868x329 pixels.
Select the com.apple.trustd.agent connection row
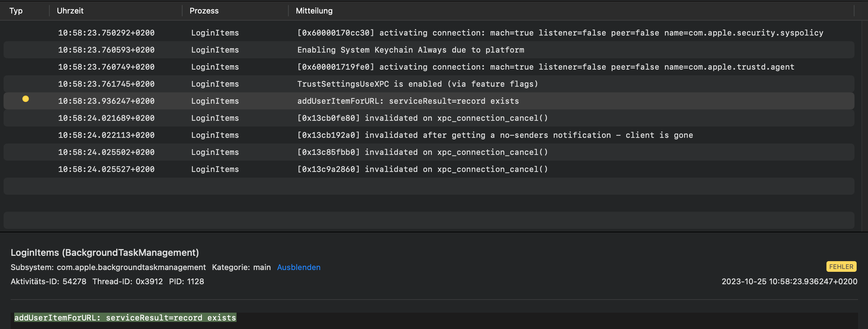click(x=545, y=67)
